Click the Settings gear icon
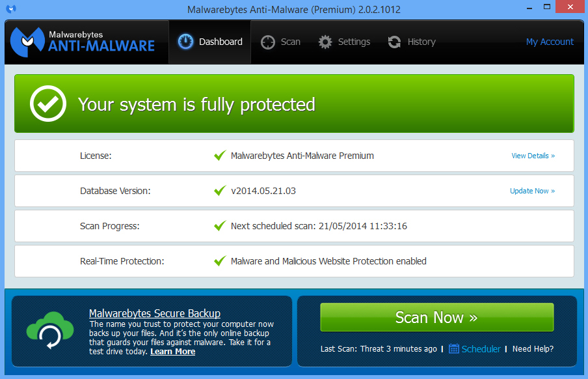Viewport: 588px width, 379px height. tap(325, 42)
